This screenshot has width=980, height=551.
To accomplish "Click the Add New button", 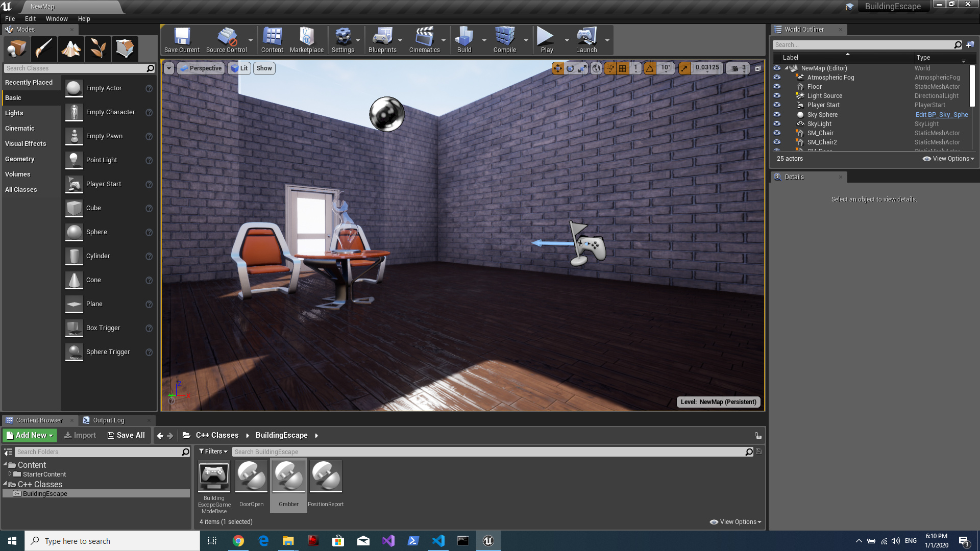I will (x=30, y=435).
